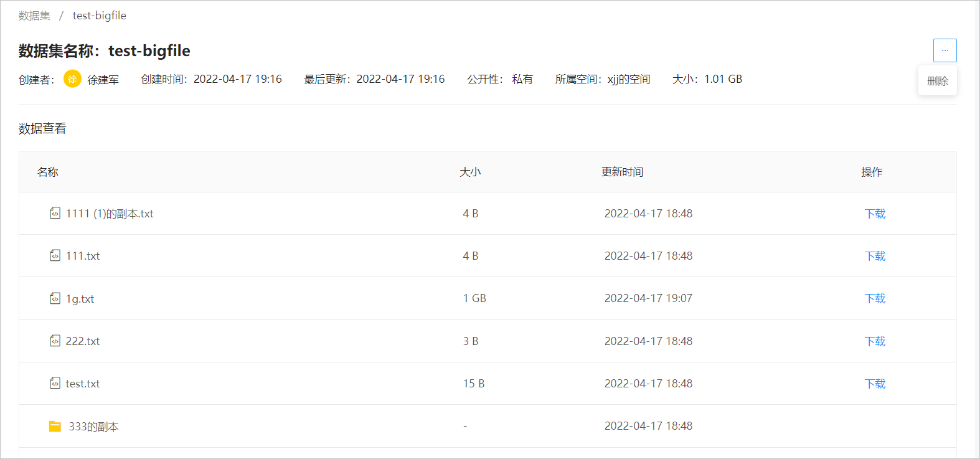Click the file icon beside 222.txt
The width and height of the screenshot is (980, 459).
pos(55,341)
